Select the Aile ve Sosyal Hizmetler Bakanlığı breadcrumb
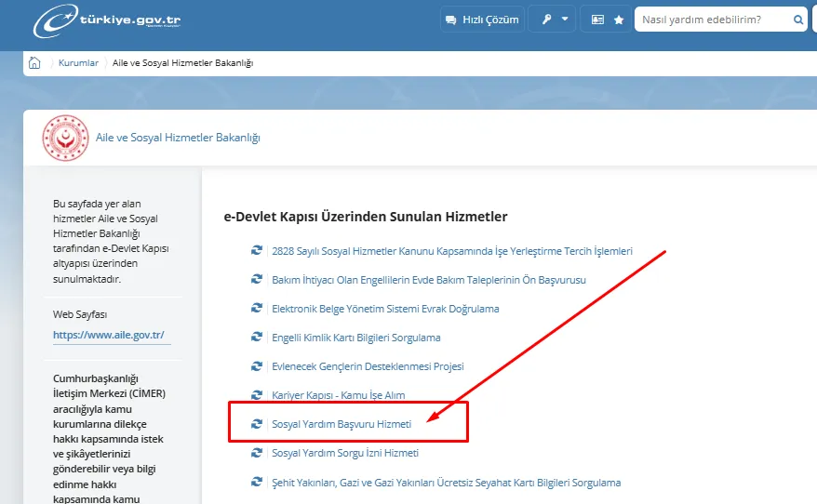This screenshot has width=817, height=504. point(183,63)
